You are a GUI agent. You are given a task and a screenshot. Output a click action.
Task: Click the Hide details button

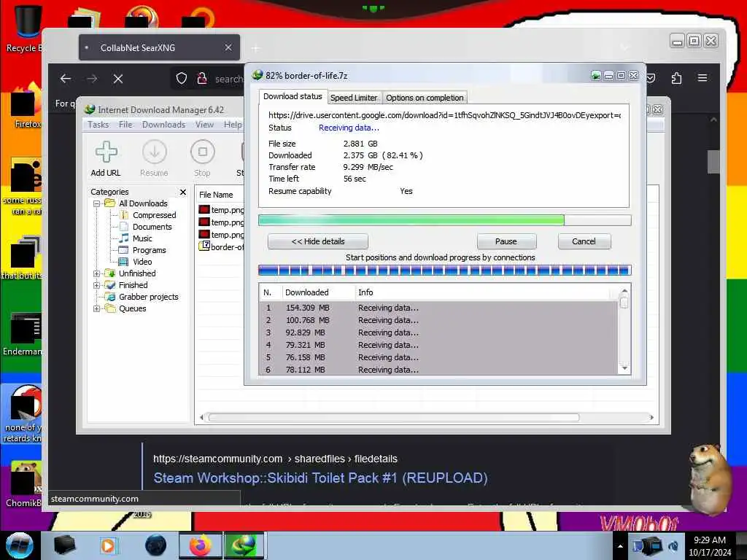pos(318,241)
